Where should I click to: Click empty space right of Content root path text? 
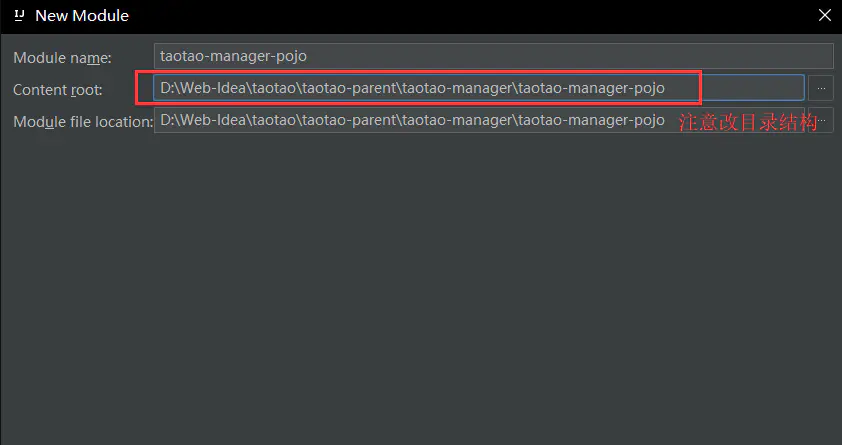point(750,88)
